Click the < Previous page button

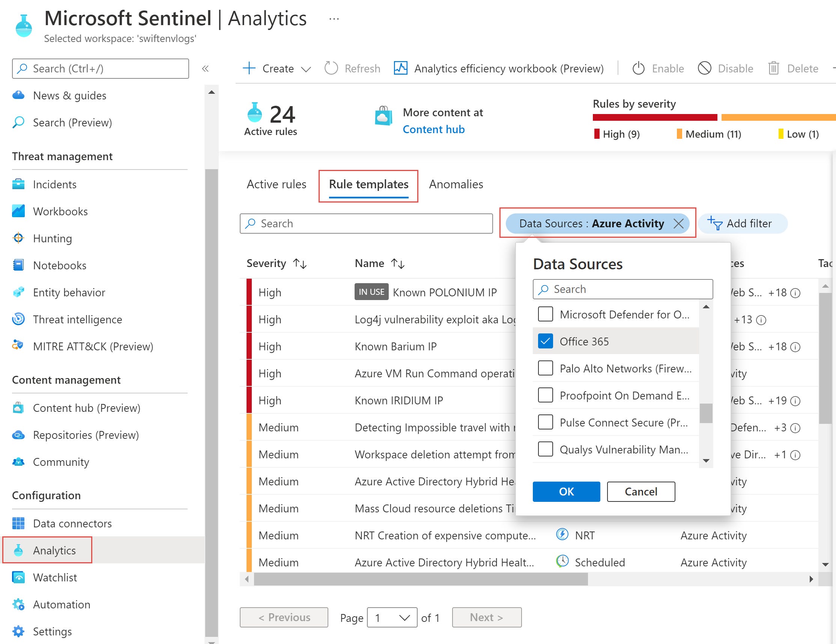pyautogui.click(x=284, y=618)
